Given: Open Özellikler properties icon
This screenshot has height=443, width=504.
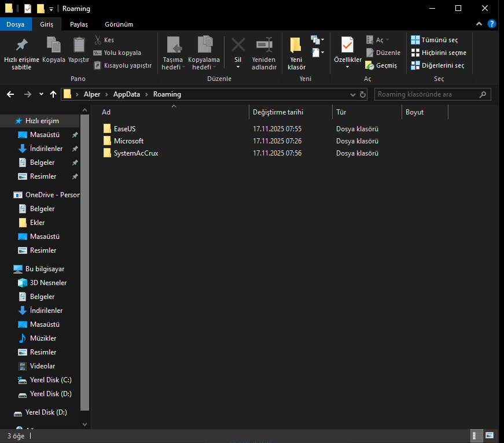Looking at the screenshot, I should click(347, 45).
